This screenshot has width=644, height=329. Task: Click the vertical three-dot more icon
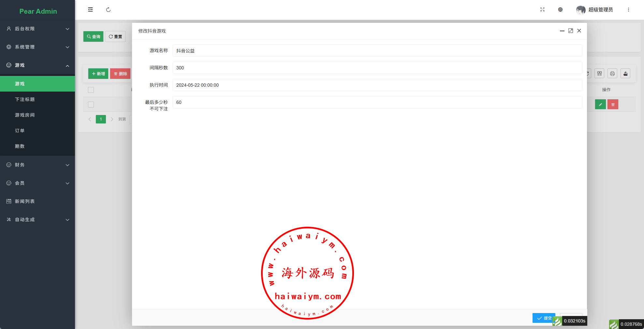[x=628, y=10]
